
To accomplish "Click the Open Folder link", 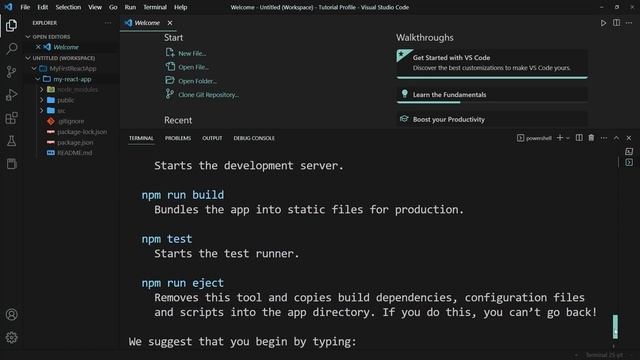I will tap(191, 81).
